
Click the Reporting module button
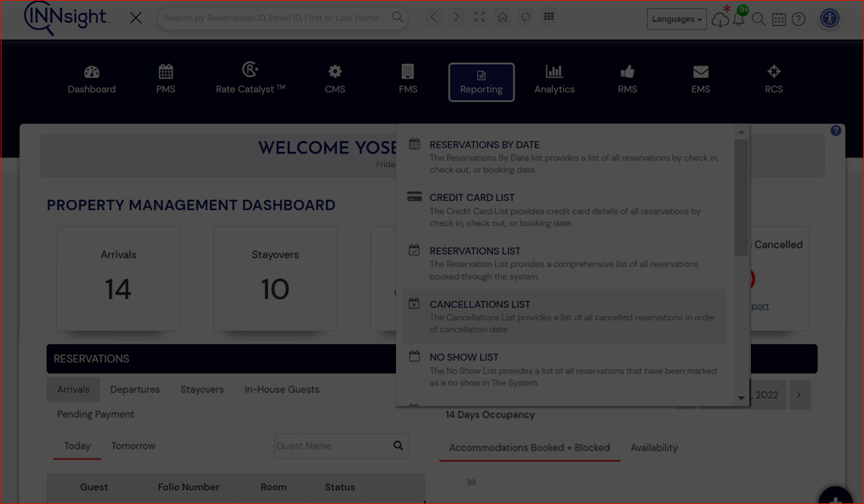(x=482, y=82)
